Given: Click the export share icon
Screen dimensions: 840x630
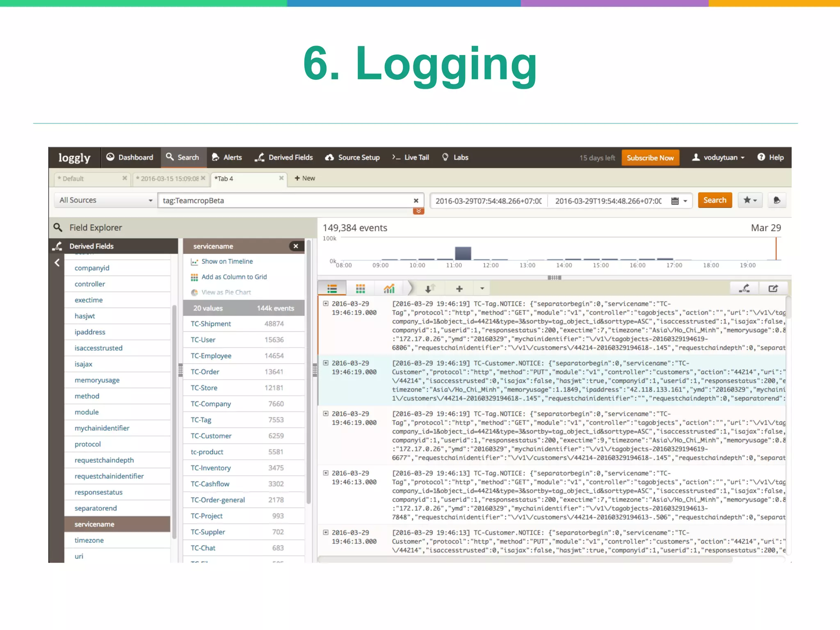Looking at the screenshot, I should (x=773, y=288).
